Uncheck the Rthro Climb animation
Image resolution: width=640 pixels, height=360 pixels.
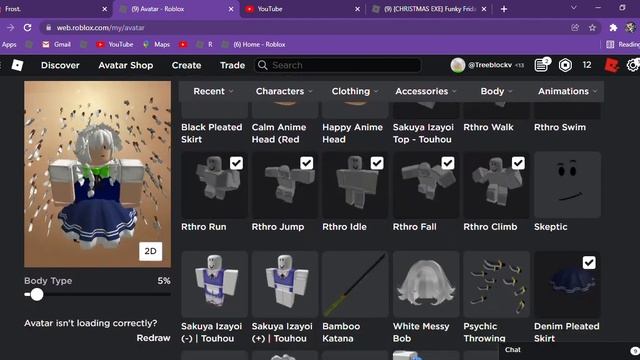click(x=518, y=163)
